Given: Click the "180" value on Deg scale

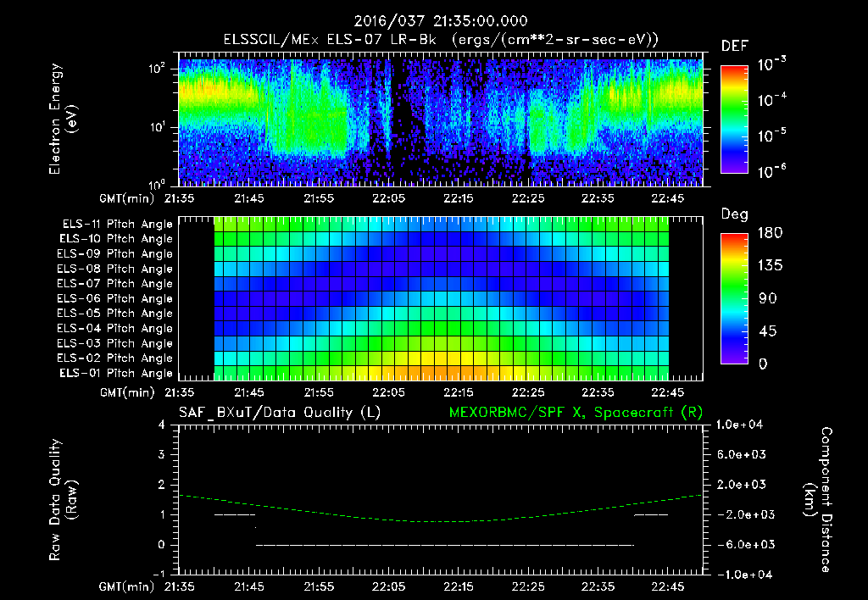Looking at the screenshot, I should tap(770, 233).
